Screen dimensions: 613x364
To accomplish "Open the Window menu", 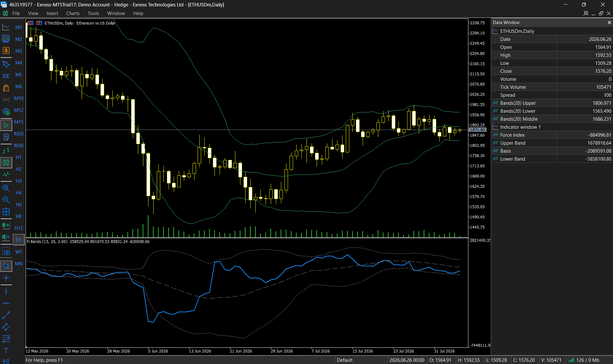I will [116, 13].
